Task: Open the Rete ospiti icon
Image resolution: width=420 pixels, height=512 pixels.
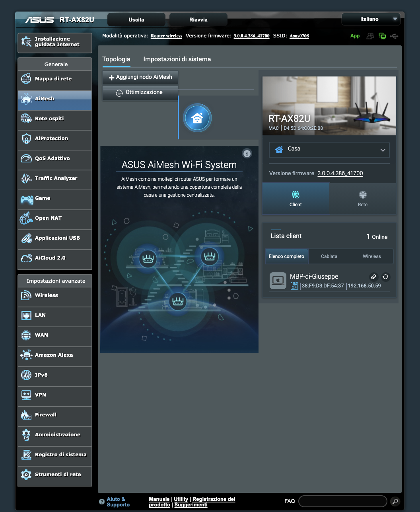Action: [26, 118]
